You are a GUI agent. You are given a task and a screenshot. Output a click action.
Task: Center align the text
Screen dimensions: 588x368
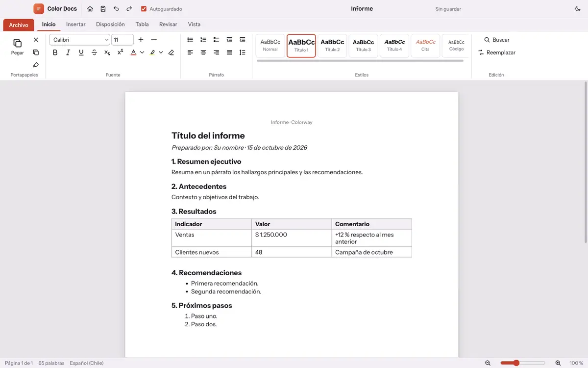click(203, 53)
